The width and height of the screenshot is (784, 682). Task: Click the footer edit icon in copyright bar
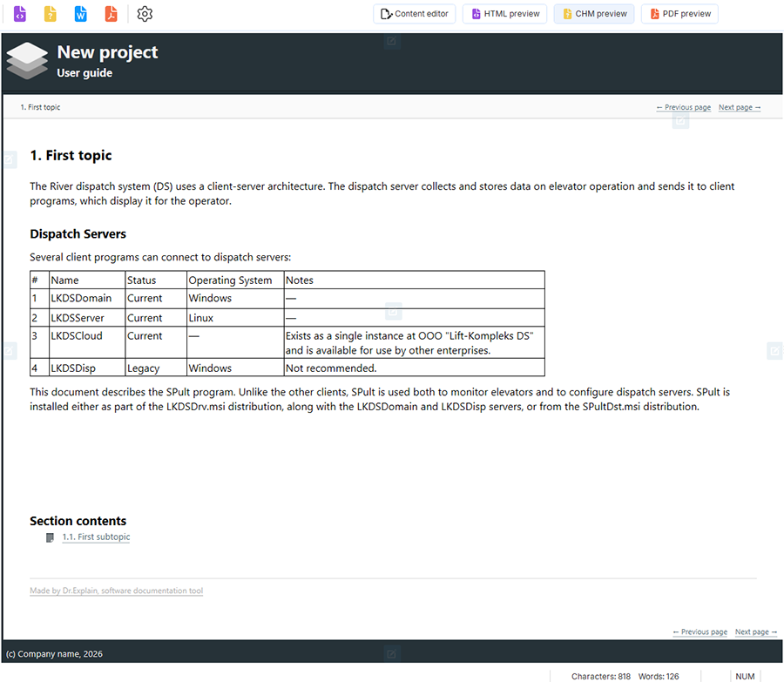pos(391,653)
